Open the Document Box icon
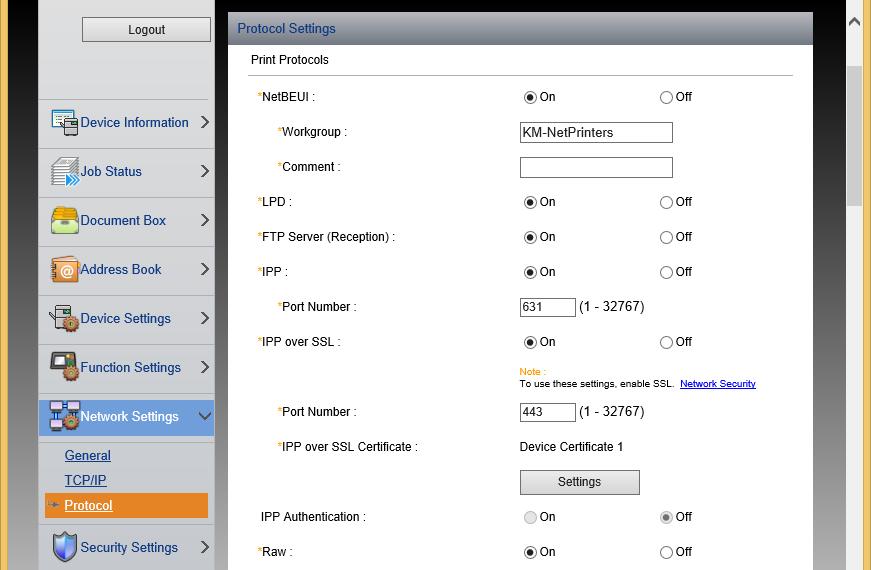Image resolution: width=871 pixels, height=570 pixels. 64,220
